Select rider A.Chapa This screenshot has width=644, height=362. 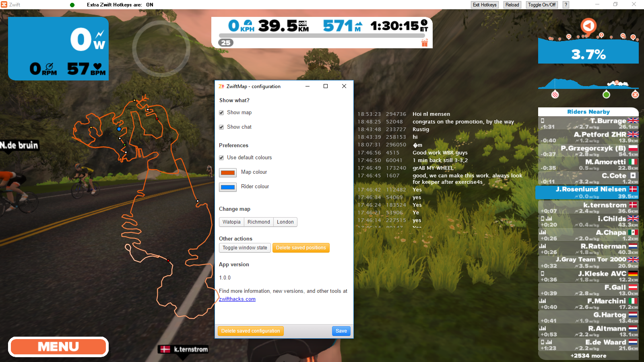[x=588, y=235]
